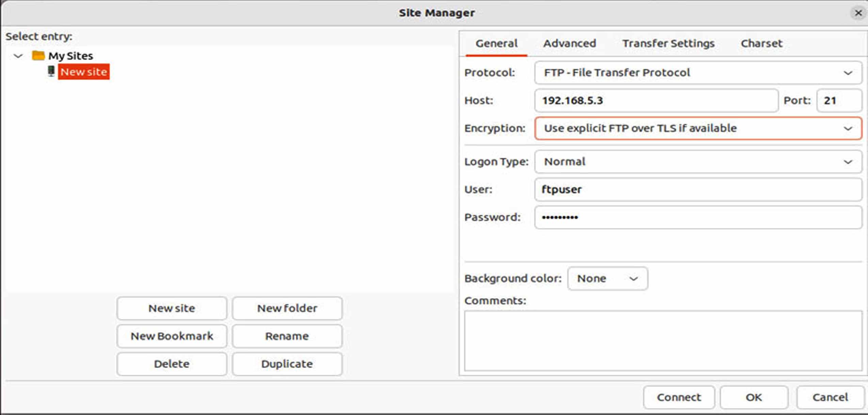Close the Site Manager dialog
Screen dimensions: 868x415
tap(858, 13)
